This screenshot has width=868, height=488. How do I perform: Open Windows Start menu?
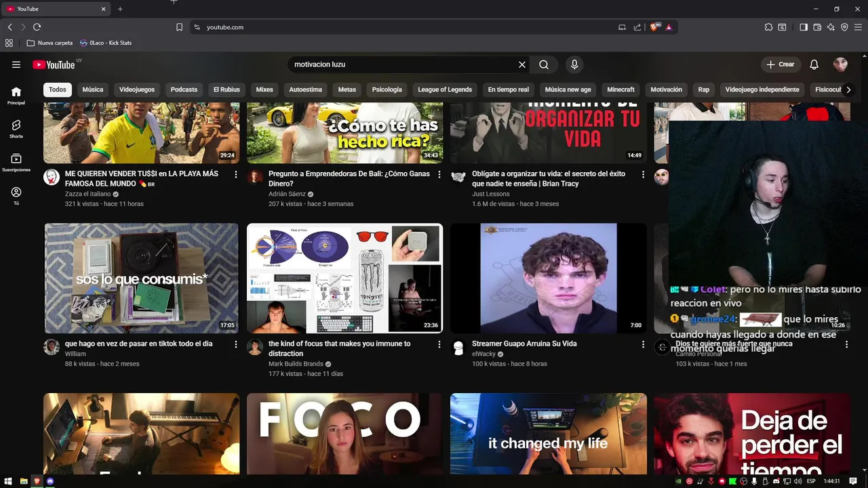coord(9,481)
